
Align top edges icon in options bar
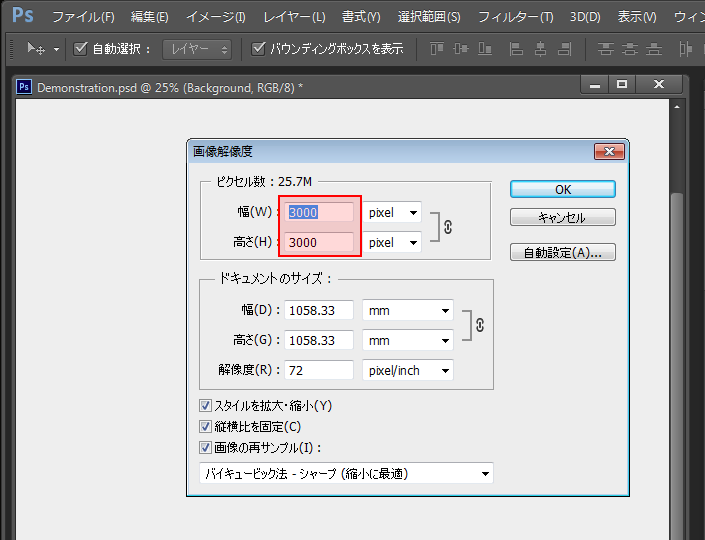[437, 48]
